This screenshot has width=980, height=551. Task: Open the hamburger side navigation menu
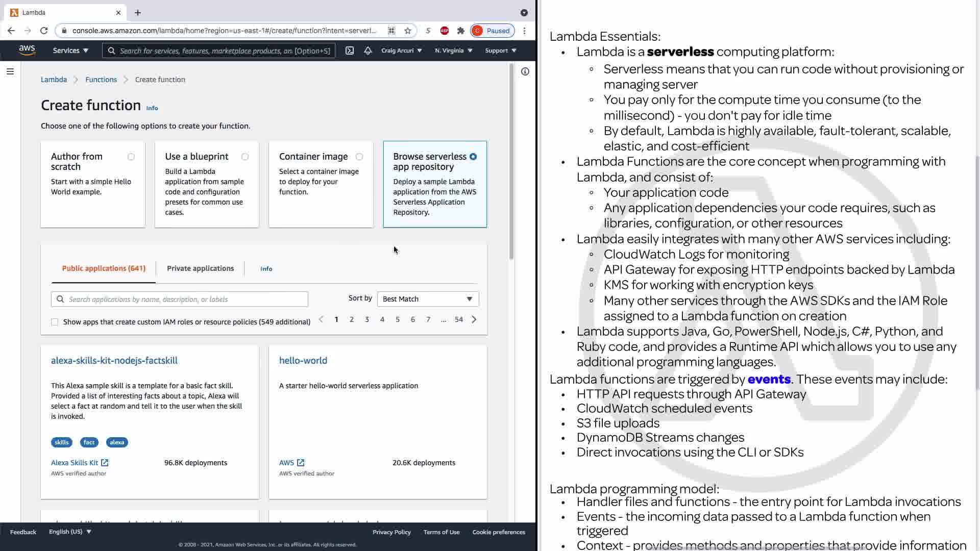tap(10, 71)
